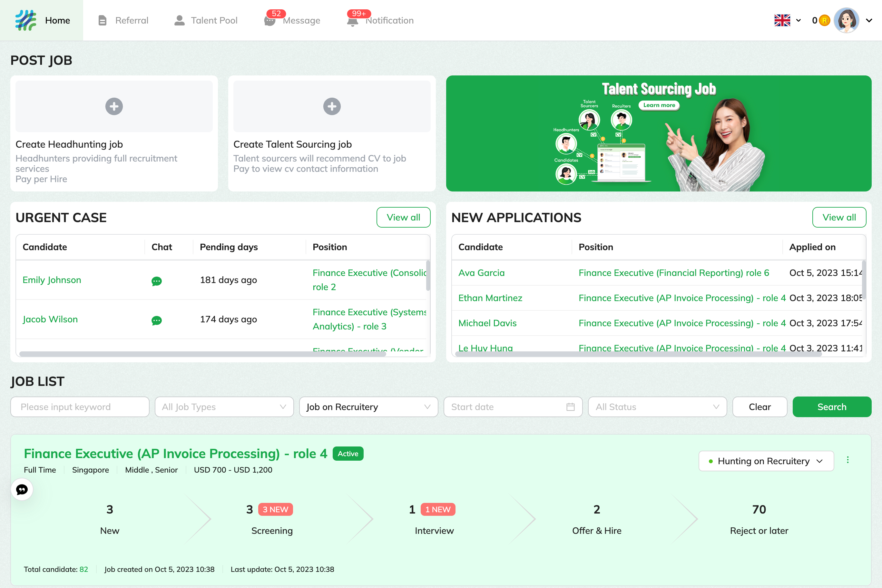Open chat bubble for Jacob Wilson
The width and height of the screenshot is (882, 588).
point(156,320)
